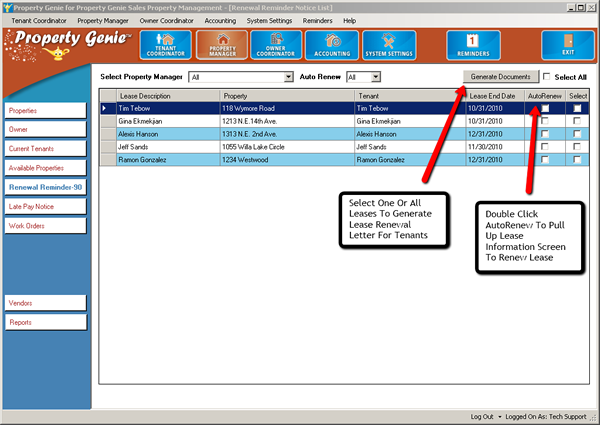600x425 pixels.
Task: Open the Tenant Coordinator menu
Action: (x=39, y=21)
